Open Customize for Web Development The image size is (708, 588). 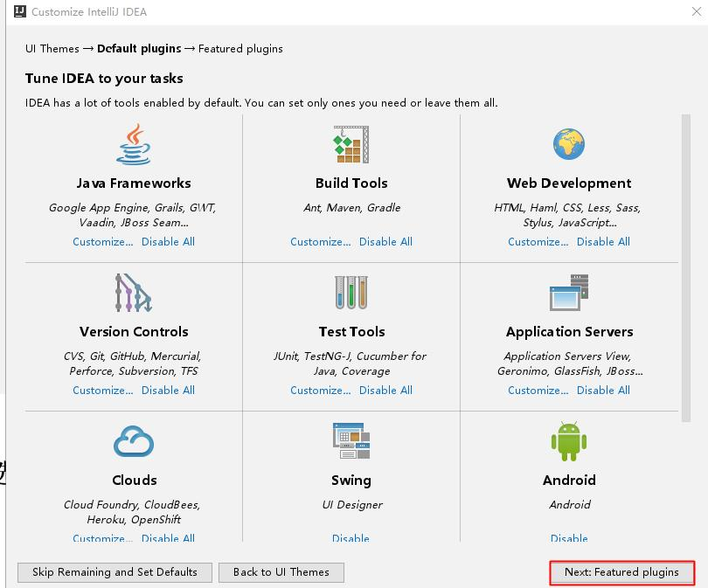click(538, 242)
